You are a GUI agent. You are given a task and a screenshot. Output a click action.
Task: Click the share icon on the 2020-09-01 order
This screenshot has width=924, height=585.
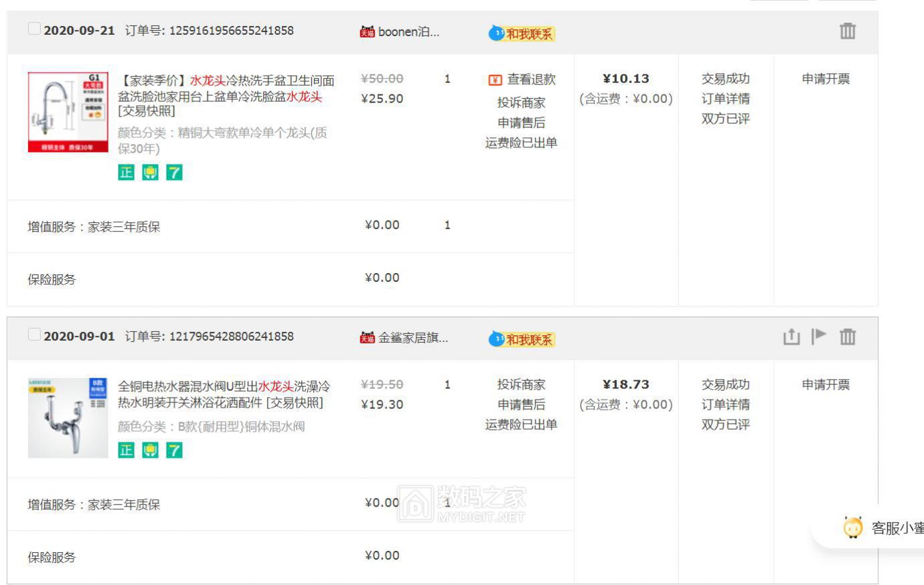[791, 337]
